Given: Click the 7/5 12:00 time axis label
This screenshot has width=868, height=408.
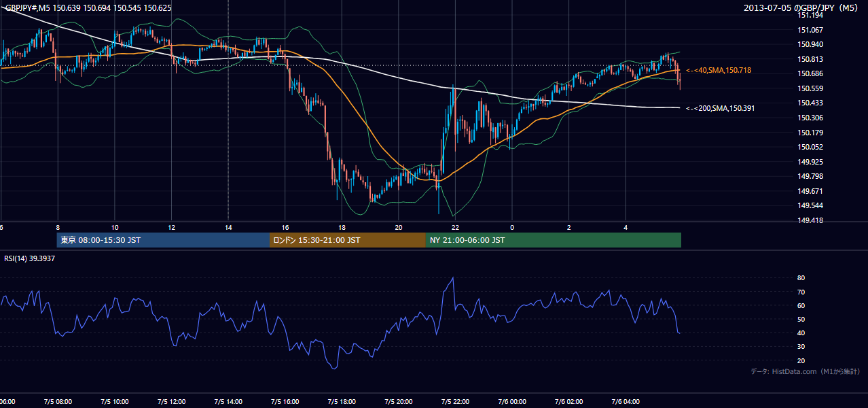Looking at the screenshot, I should pyautogui.click(x=171, y=402).
